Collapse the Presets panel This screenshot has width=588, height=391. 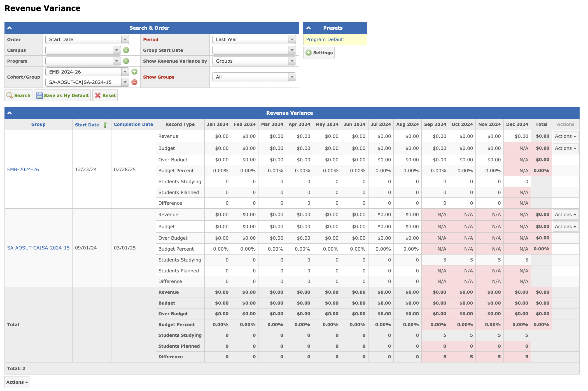pos(309,28)
